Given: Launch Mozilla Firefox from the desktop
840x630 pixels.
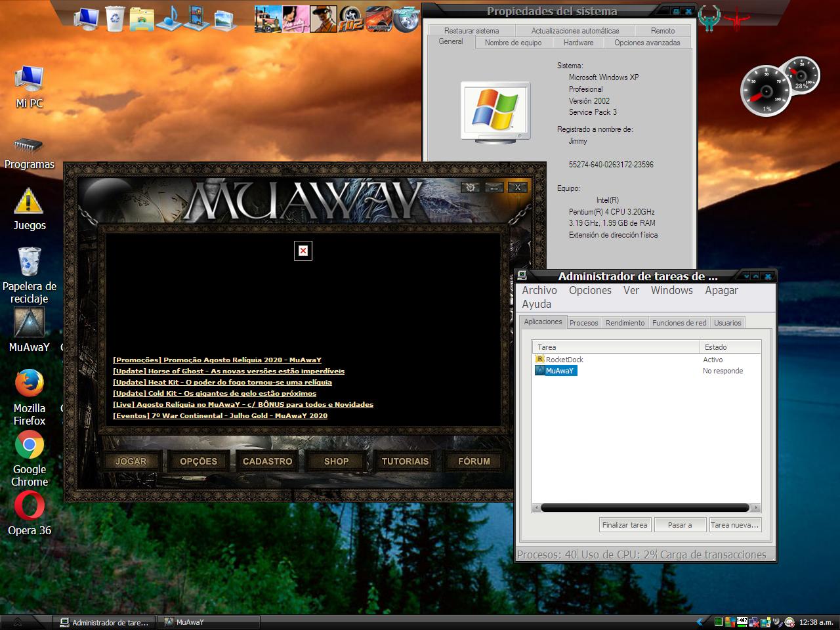Looking at the screenshot, I should tap(30, 398).
